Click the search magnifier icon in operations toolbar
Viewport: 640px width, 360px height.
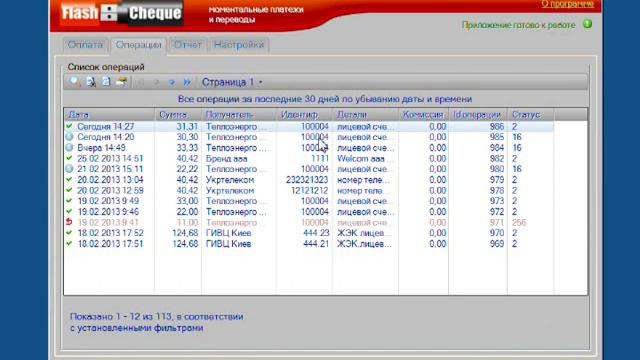point(75,82)
